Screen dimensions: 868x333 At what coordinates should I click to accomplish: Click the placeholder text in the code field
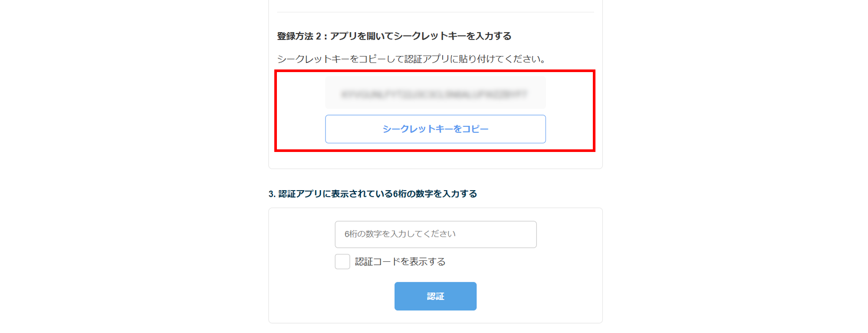point(400,234)
